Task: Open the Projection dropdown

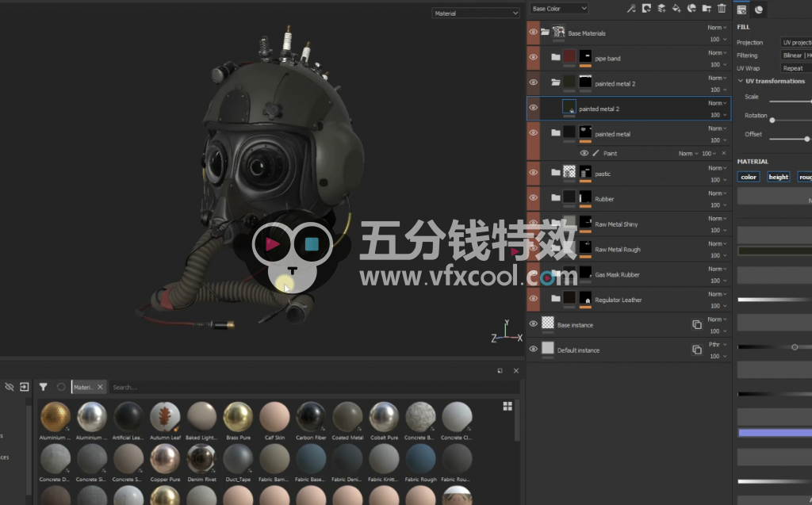Action: coord(796,43)
